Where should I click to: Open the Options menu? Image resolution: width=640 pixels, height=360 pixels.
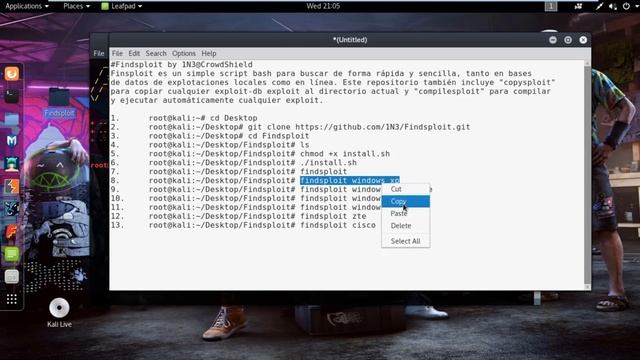click(x=184, y=53)
